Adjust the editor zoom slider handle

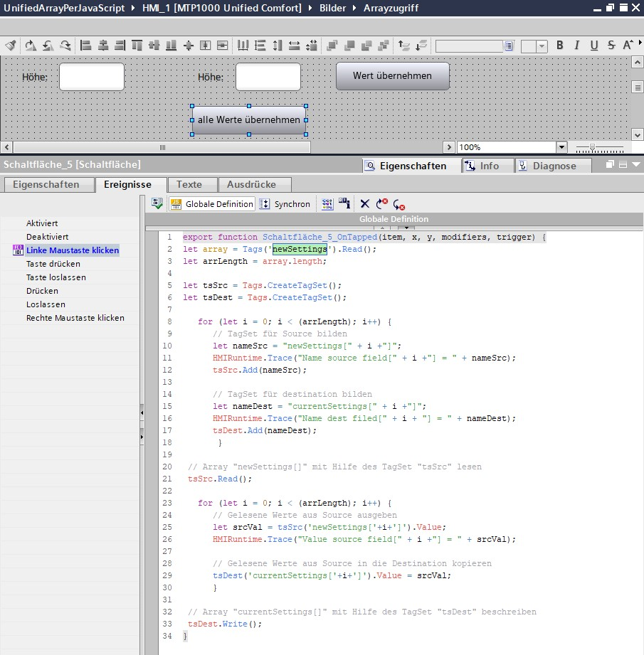coord(593,147)
